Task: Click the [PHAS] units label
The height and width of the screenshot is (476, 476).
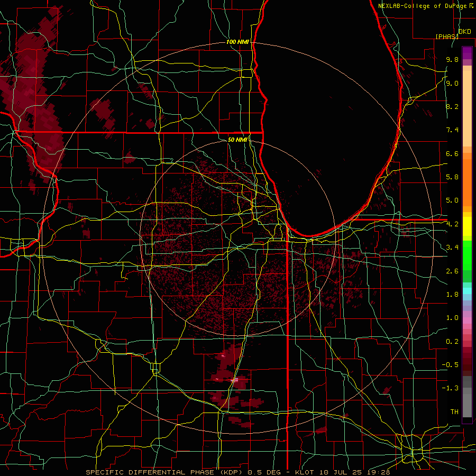Action: (447, 36)
